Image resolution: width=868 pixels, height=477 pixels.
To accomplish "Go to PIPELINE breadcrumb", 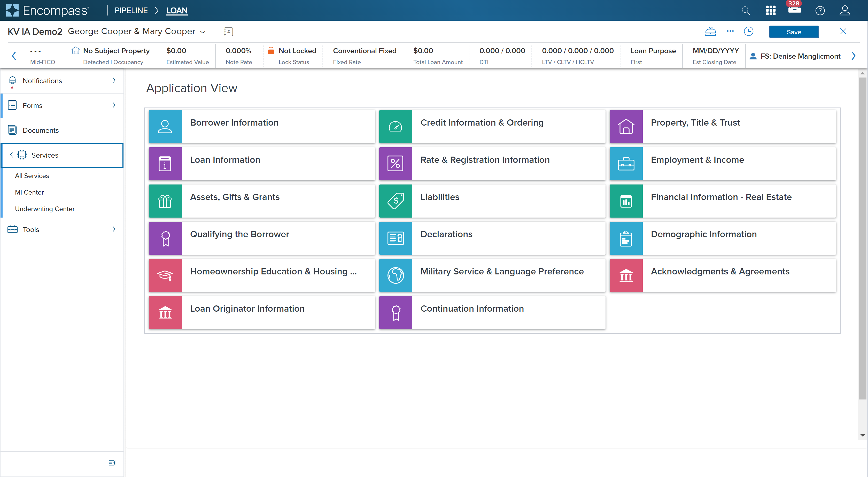I will 131,10.
